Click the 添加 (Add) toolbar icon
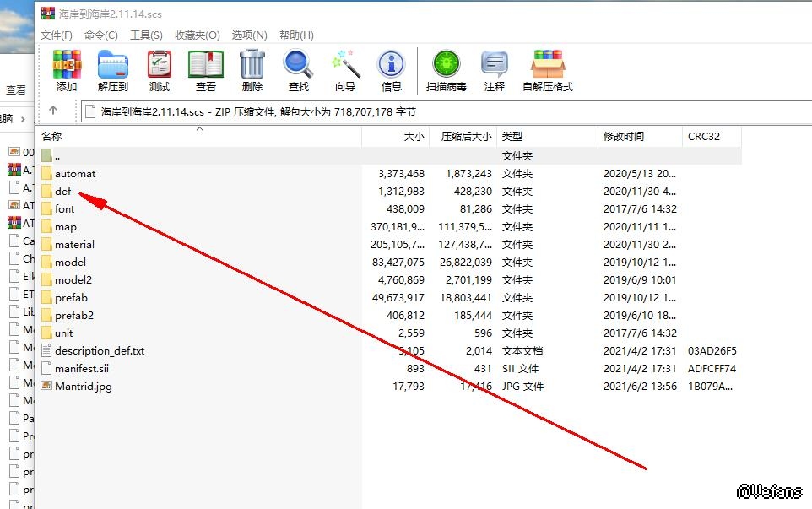This screenshot has height=509, width=812. point(67,66)
